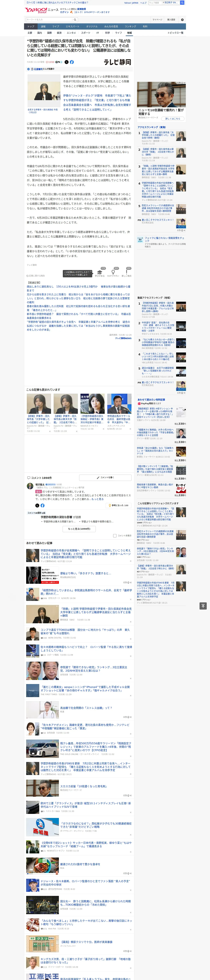Select the IT category

click(98, 33)
